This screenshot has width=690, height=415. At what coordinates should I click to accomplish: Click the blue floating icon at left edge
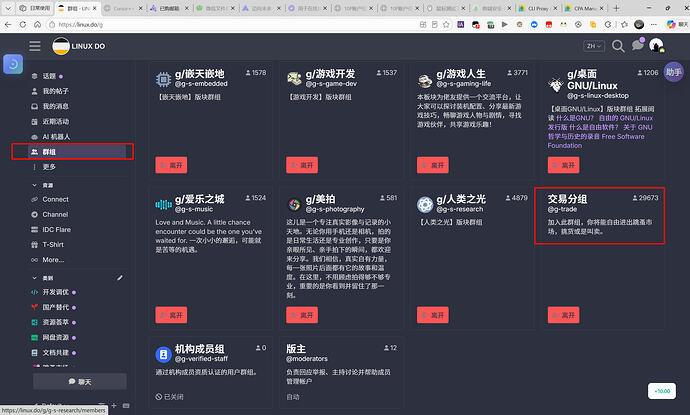13,64
